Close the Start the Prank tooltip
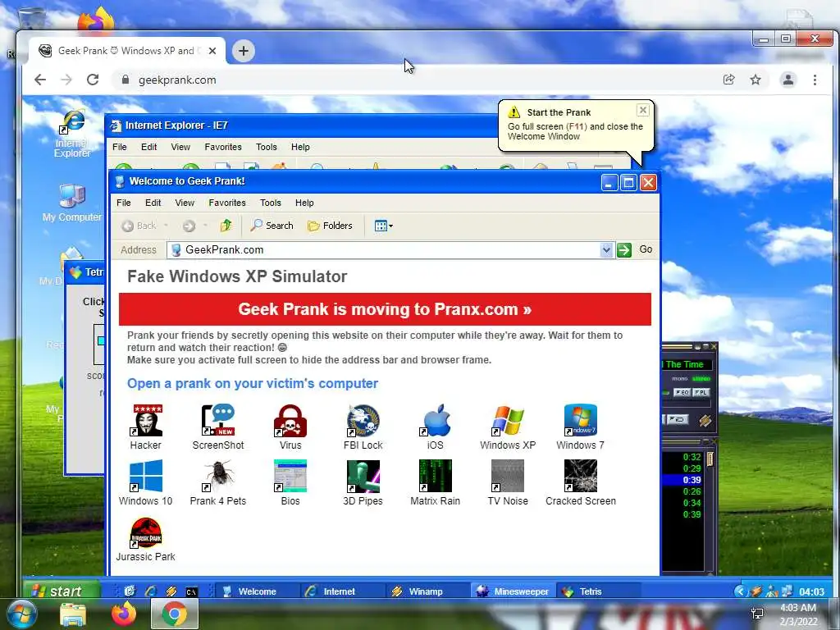This screenshot has width=840, height=630. point(643,111)
